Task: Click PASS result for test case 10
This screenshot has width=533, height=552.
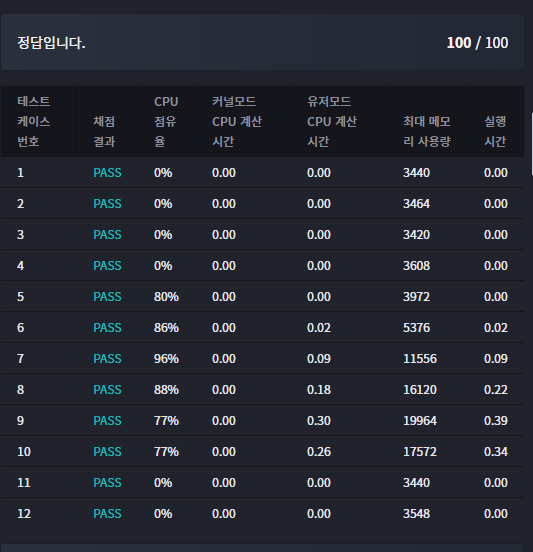Action: click(x=107, y=452)
